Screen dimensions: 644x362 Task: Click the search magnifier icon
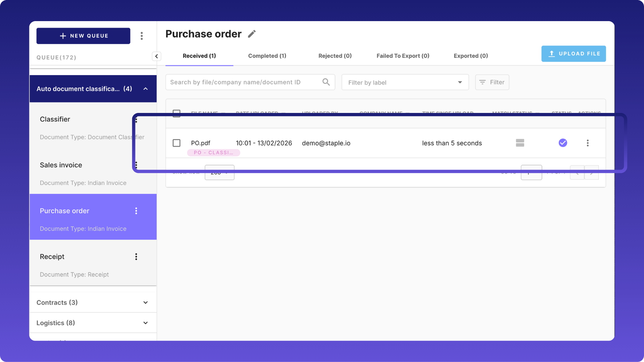(x=326, y=82)
